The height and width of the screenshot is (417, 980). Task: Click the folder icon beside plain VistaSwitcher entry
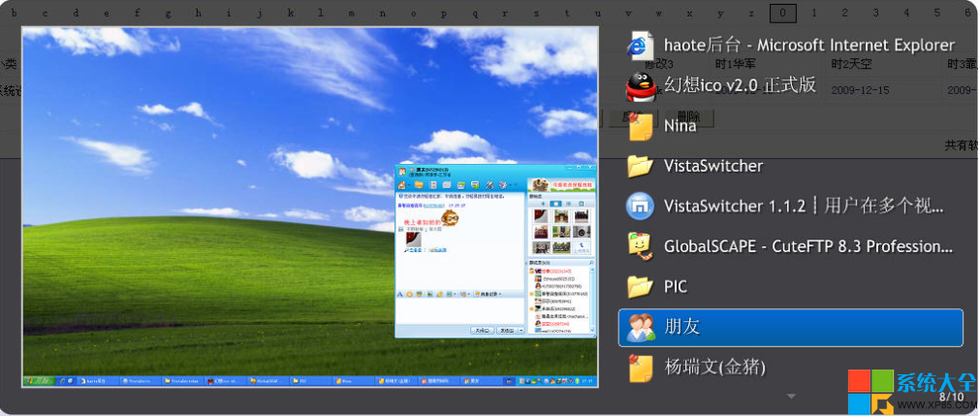pyautogui.click(x=640, y=166)
